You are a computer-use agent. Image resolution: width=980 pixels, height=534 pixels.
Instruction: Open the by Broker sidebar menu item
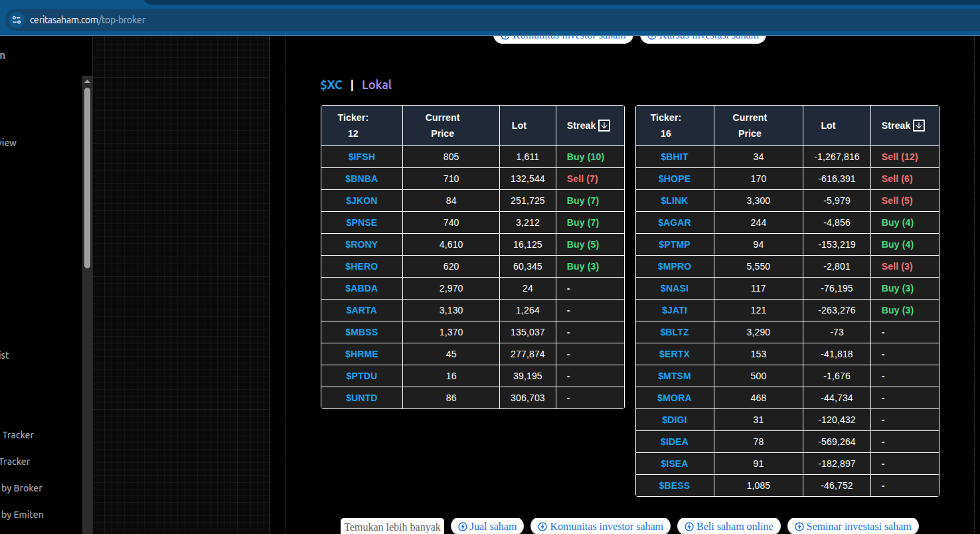point(21,488)
